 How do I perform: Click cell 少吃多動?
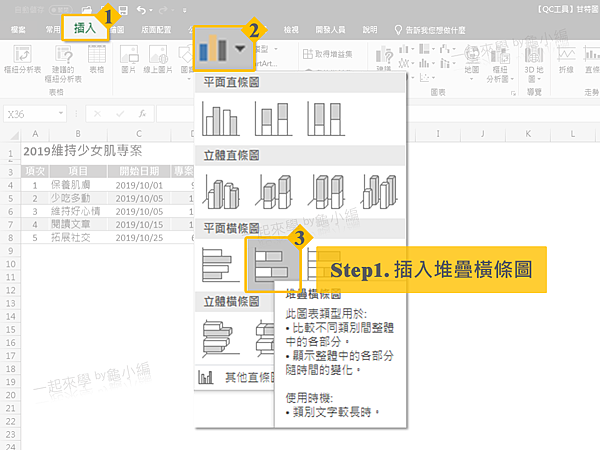(78, 198)
